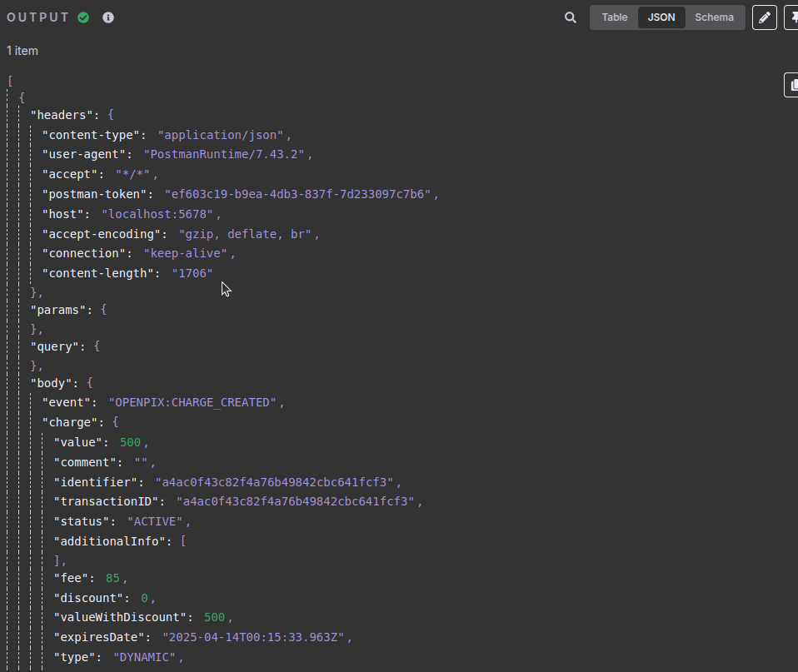The image size is (798, 672).
Task: Click the green success checkmark icon
Action: tap(83, 17)
